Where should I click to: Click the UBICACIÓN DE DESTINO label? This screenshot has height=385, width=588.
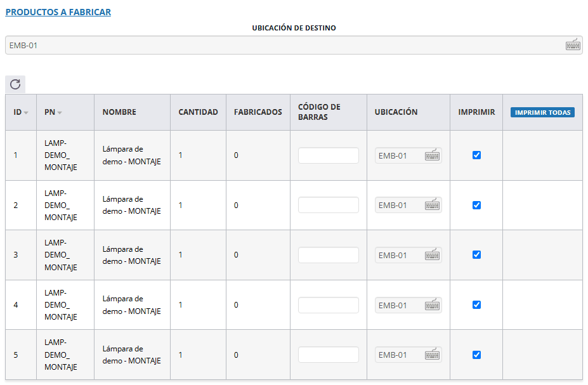click(x=294, y=28)
